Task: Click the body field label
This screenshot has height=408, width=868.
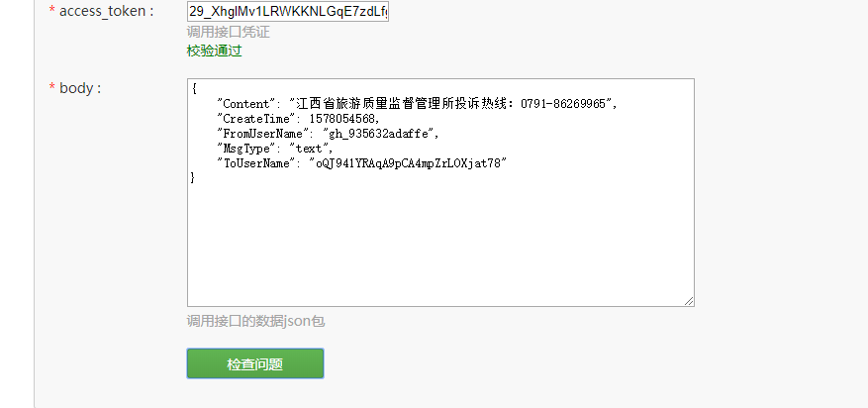Action: click(x=80, y=88)
